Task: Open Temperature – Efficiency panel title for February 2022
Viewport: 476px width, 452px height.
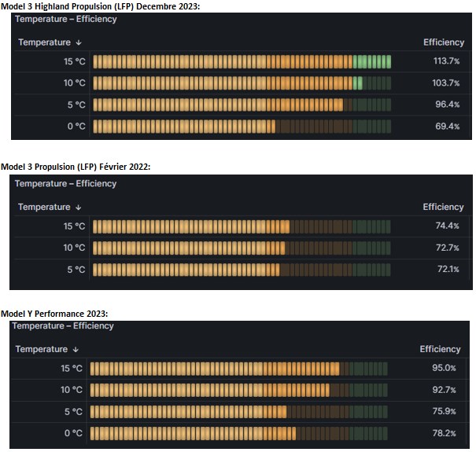Action: coord(65,183)
